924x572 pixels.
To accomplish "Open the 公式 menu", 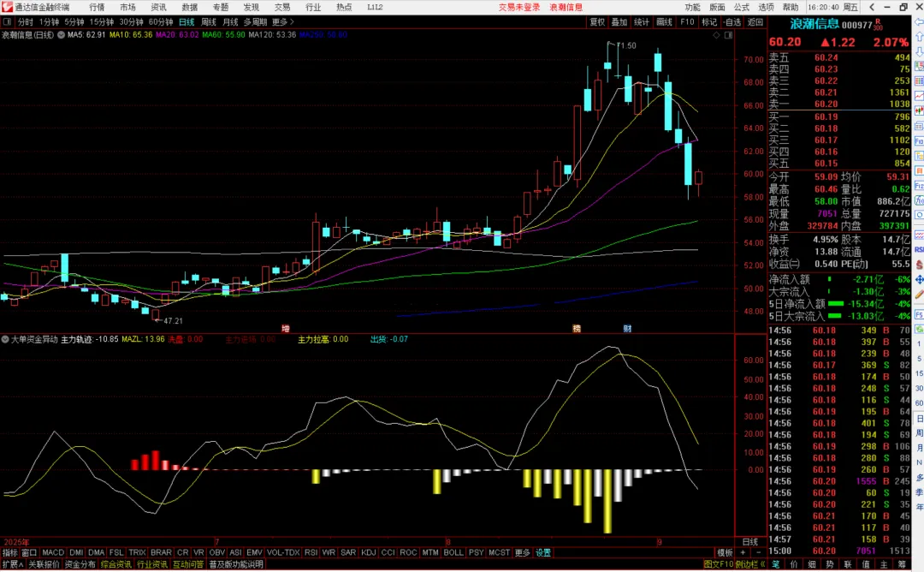I will (741, 7).
